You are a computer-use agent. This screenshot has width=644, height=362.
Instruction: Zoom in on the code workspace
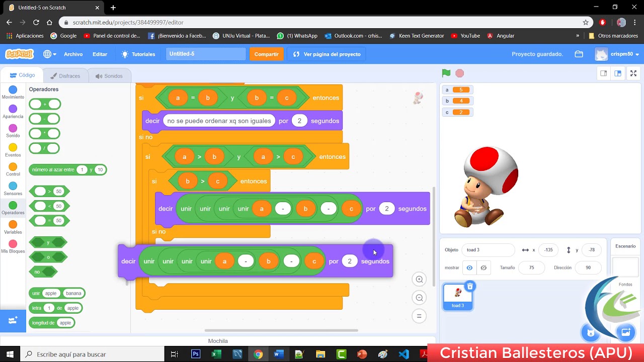419,280
